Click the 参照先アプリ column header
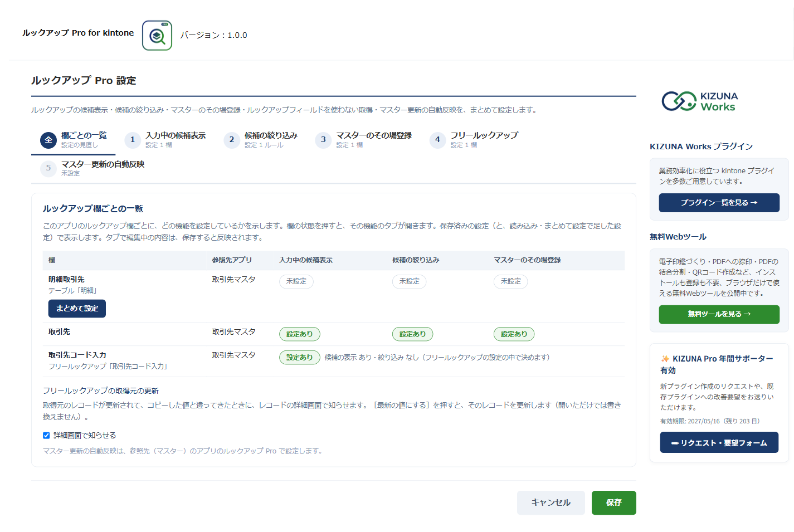 [232, 260]
